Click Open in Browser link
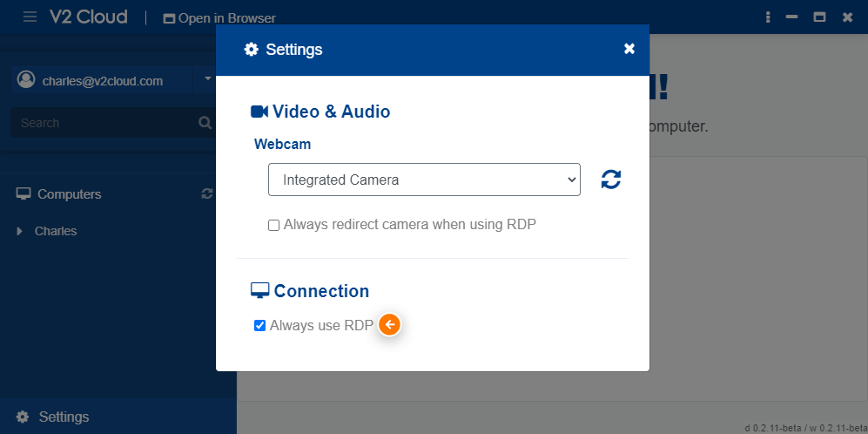 (x=219, y=18)
